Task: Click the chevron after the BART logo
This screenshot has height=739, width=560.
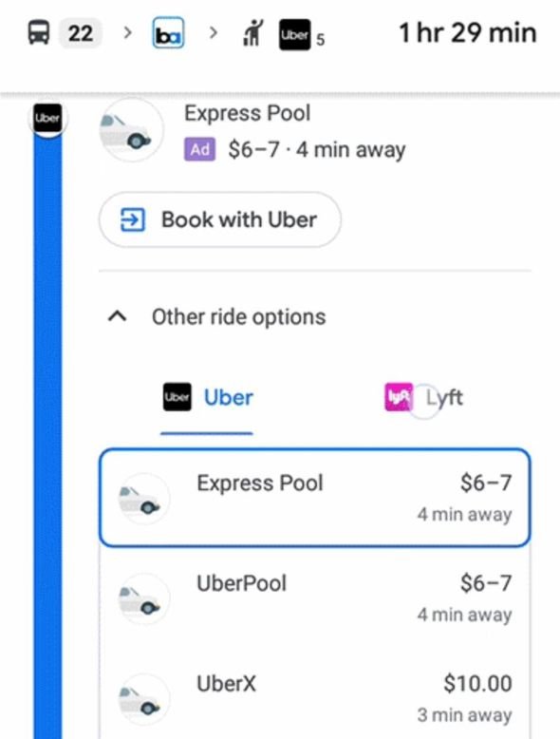Action: click(214, 32)
